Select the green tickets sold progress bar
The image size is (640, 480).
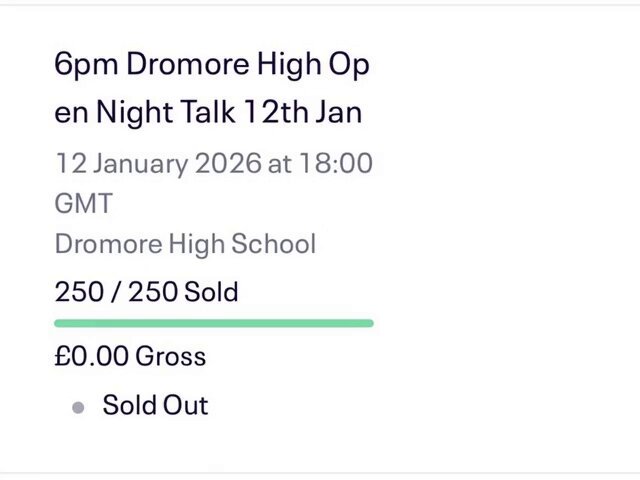coord(214,323)
